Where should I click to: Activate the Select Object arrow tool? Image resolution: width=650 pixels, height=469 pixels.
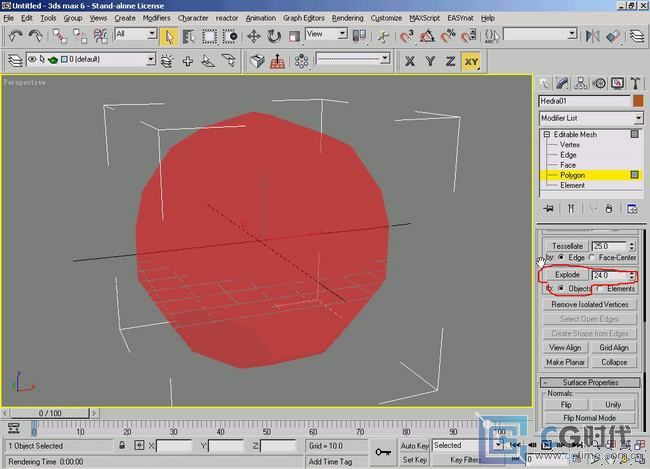click(x=169, y=36)
